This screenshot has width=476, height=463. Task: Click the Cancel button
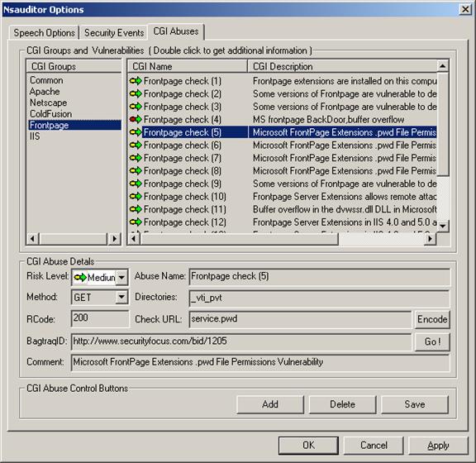tap(374, 445)
